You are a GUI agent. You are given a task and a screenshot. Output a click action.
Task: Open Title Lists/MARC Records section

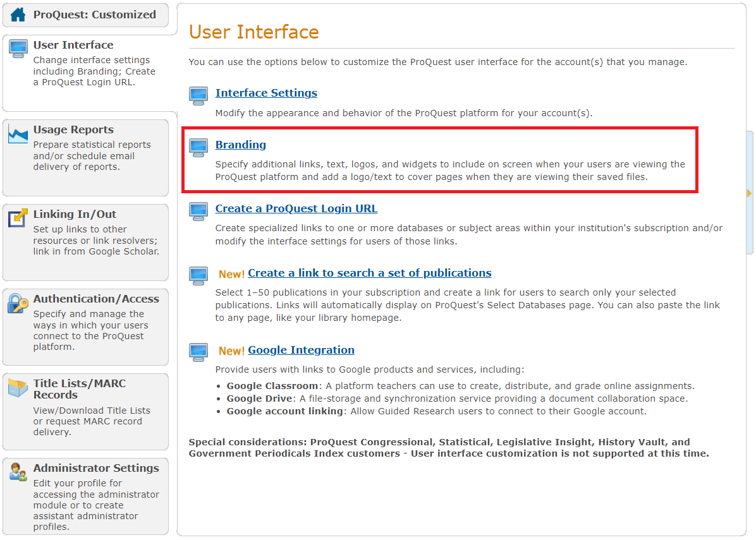[x=85, y=412]
